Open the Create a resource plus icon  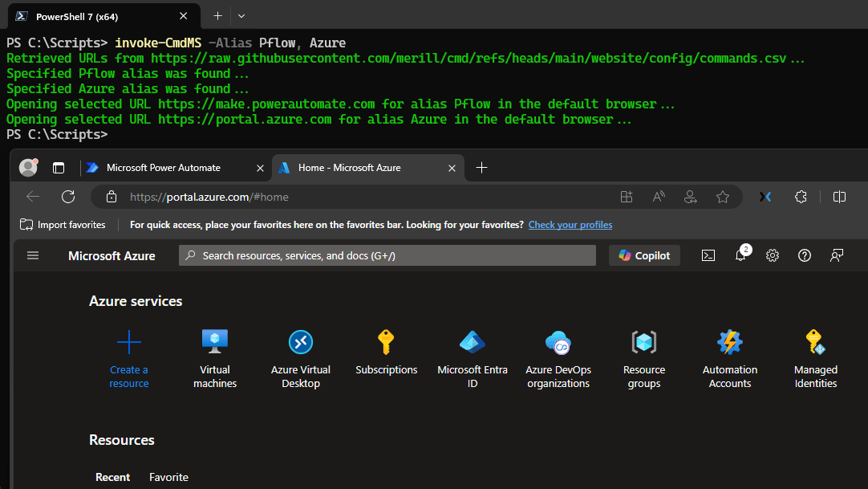(x=129, y=342)
